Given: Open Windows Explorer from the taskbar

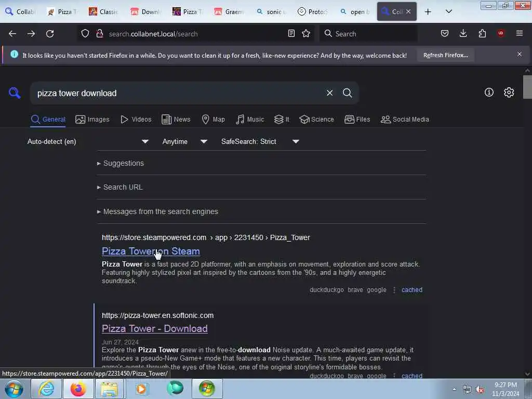Looking at the screenshot, I should click(x=110, y=389).
